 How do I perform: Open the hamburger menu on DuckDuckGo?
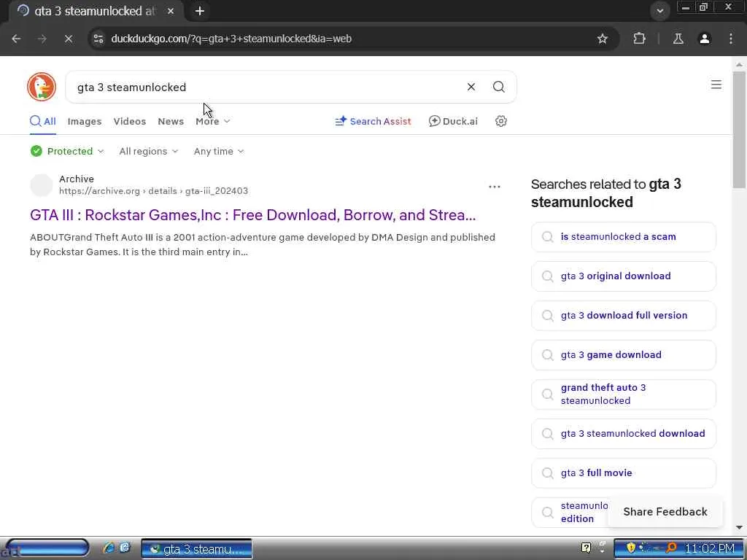pos(716,85)
